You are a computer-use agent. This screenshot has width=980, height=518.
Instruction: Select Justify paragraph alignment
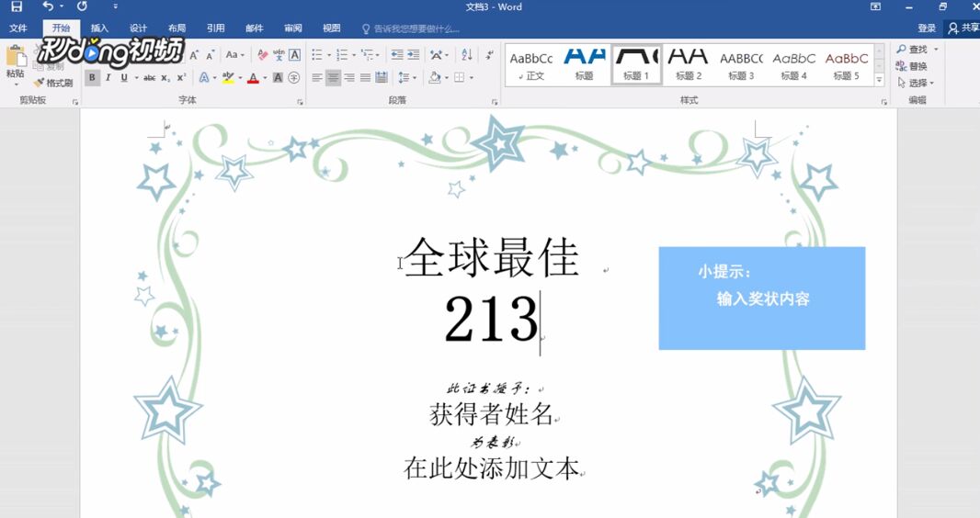(x=365, y=77)
